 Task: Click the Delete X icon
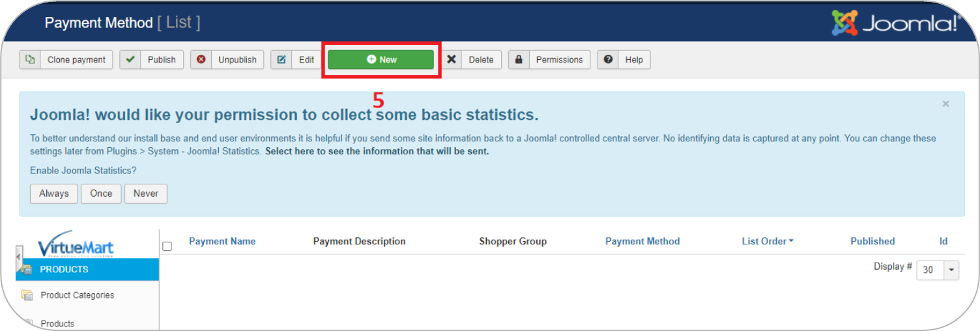(451, 59)
